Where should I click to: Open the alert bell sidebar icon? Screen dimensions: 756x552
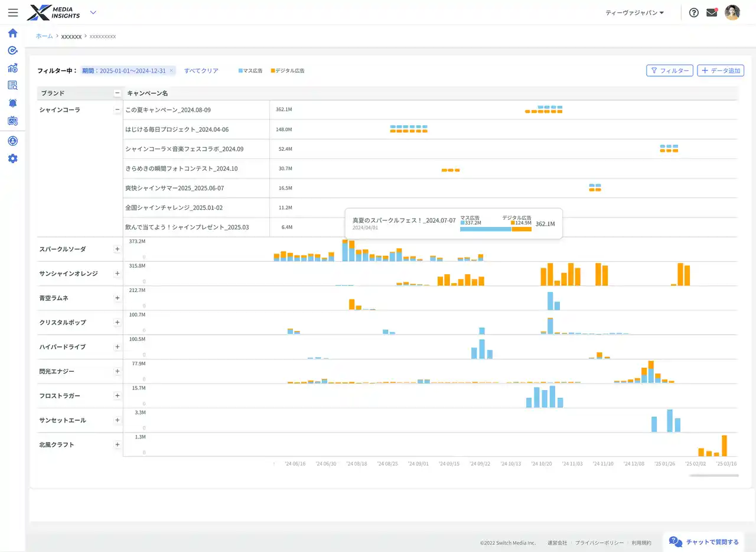12,103
